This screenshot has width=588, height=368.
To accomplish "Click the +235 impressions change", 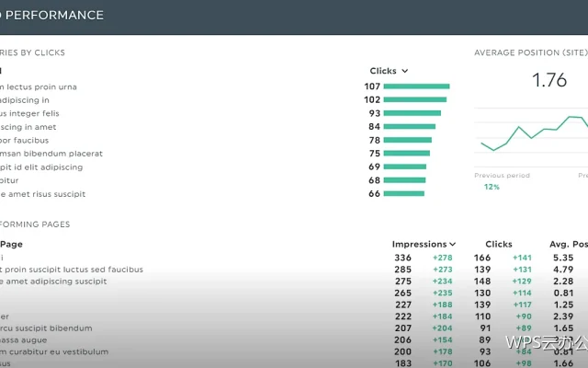I will pyautogui.click(x=443, y=293).
